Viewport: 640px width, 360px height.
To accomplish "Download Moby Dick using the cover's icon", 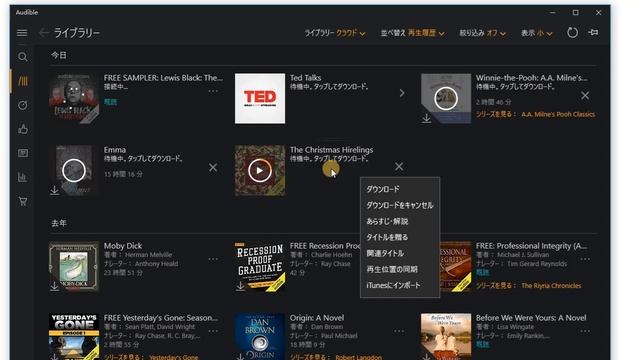I will (54, 287).
